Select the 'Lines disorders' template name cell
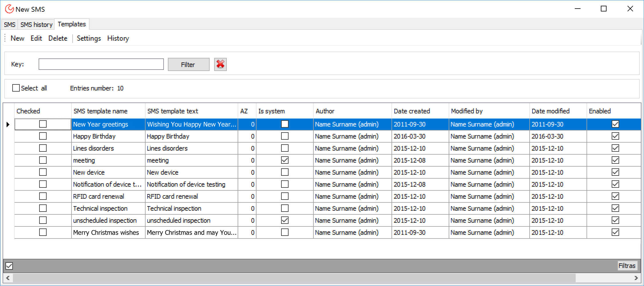 tap(108, 148)
